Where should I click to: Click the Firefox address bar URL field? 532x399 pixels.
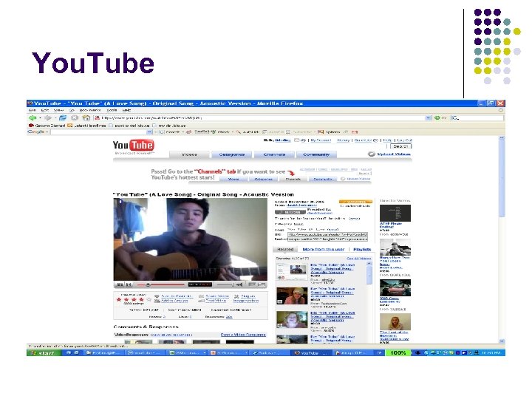pos(260,117)
